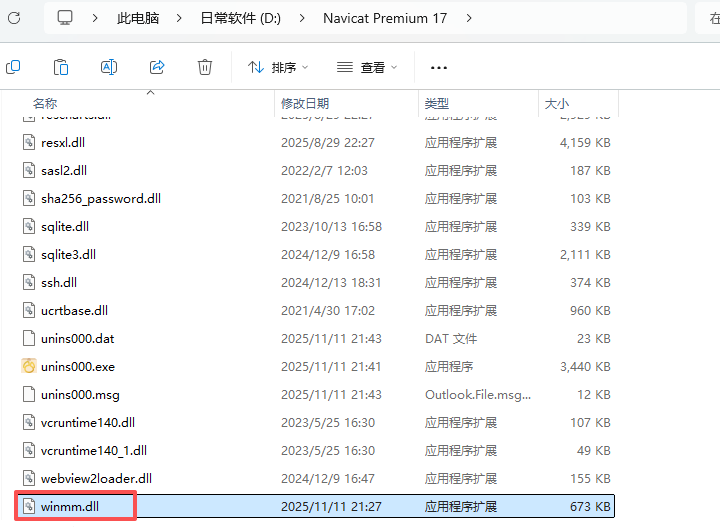Click date 2022/2/7 12:03 of sasl2.dll
Viewport: 720px width, 527px height.
pos(324,171)
